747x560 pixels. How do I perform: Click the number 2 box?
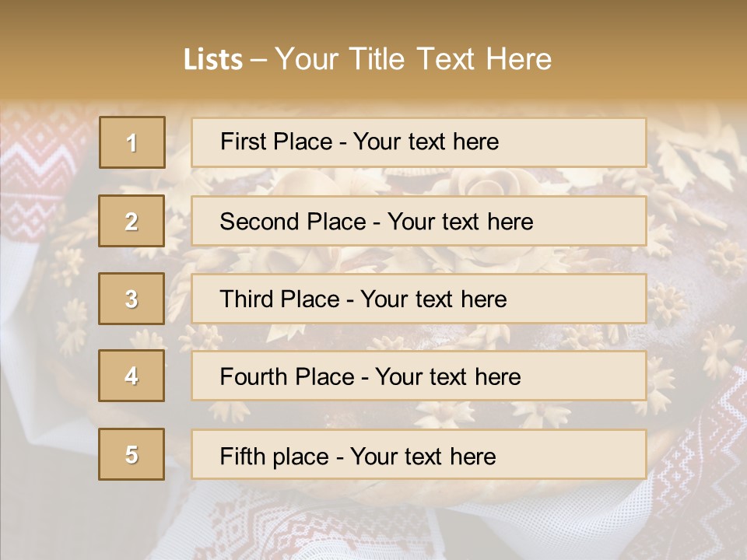pos(132,221)
